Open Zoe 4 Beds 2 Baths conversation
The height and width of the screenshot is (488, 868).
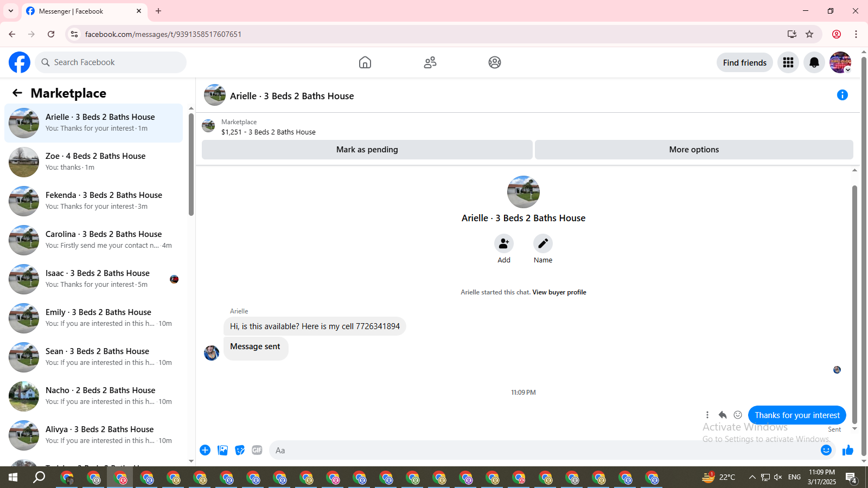94,162
